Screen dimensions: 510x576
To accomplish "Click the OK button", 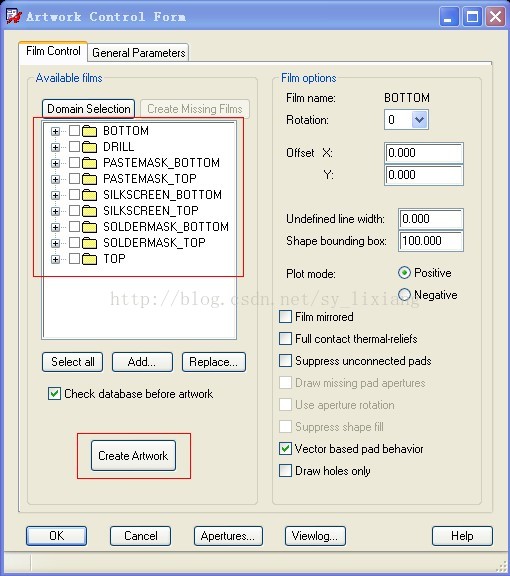I will pos(57,536).
